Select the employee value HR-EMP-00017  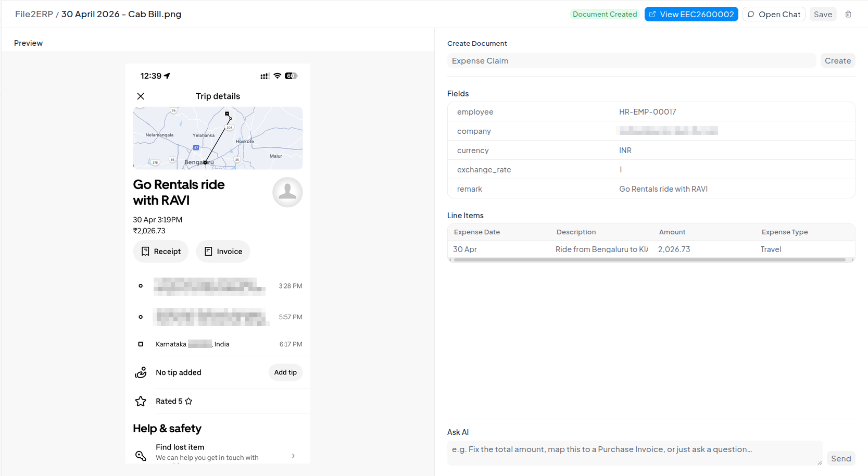647,112
